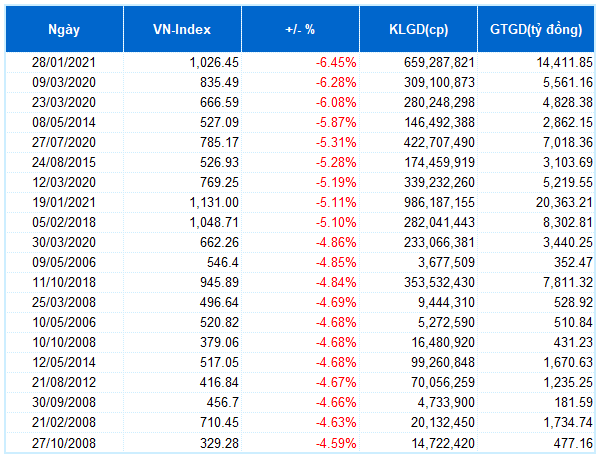
Task: Click the +/- % column header
Action: coord(300,29)
